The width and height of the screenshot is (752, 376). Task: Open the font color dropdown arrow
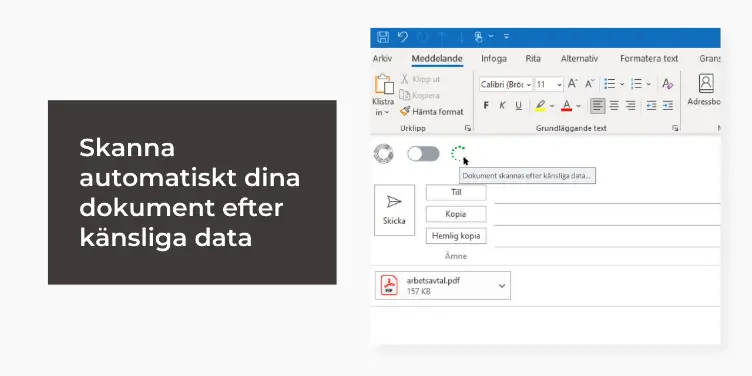pyautogui.click(x=578, y=106)
